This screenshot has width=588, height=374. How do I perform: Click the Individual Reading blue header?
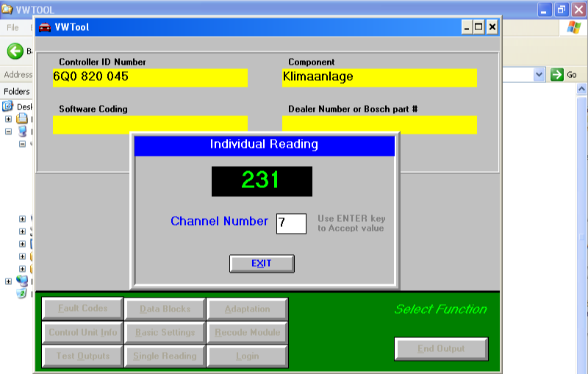click(265, 145)
